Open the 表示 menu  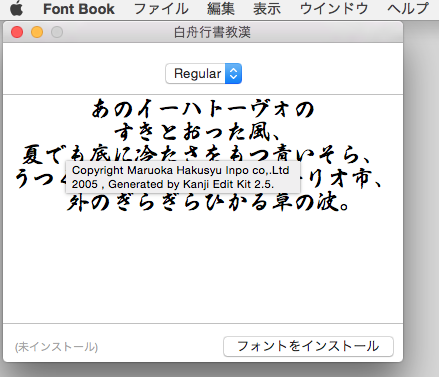[267, 9]
